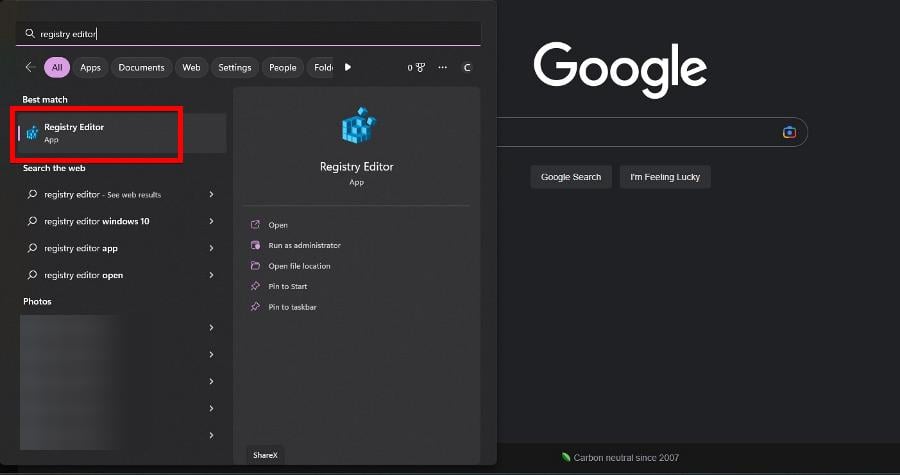Choose Open file location
900x475 pixels.
299,266
